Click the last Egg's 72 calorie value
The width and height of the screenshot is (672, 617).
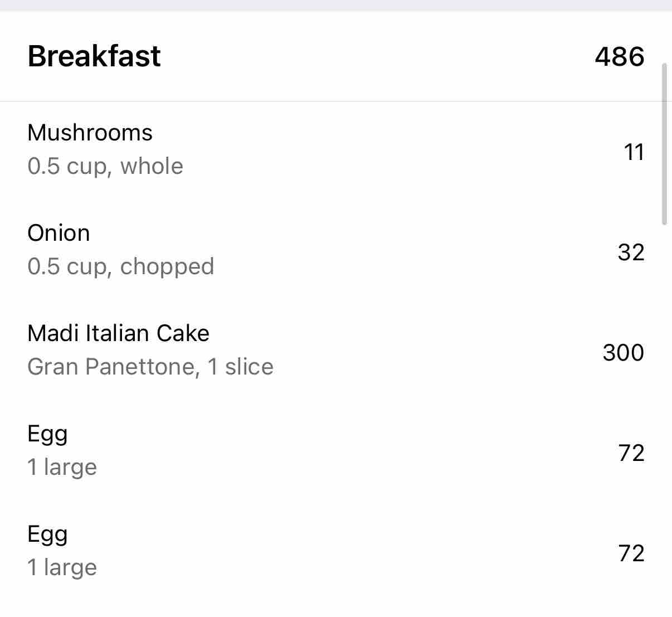coord(631,553)
